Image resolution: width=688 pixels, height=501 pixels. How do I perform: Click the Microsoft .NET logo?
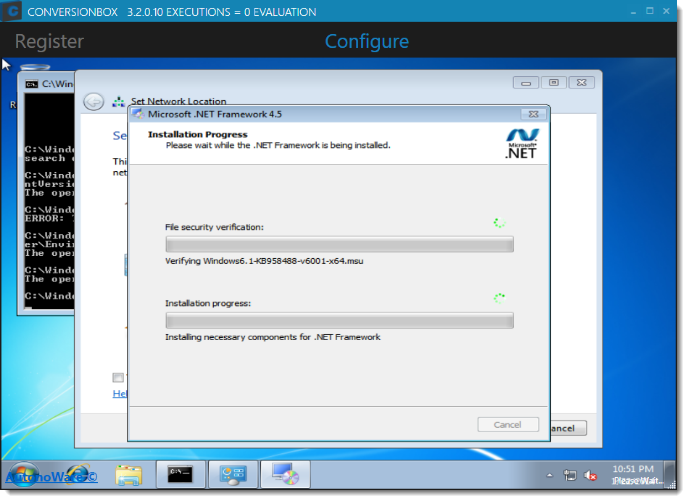pos(522,143)
